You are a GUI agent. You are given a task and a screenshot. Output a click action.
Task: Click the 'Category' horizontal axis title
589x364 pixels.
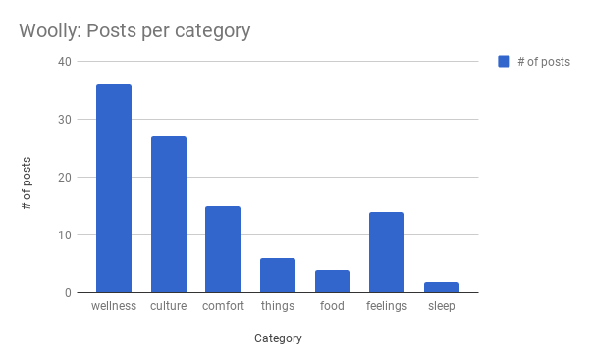pos(278,338)
